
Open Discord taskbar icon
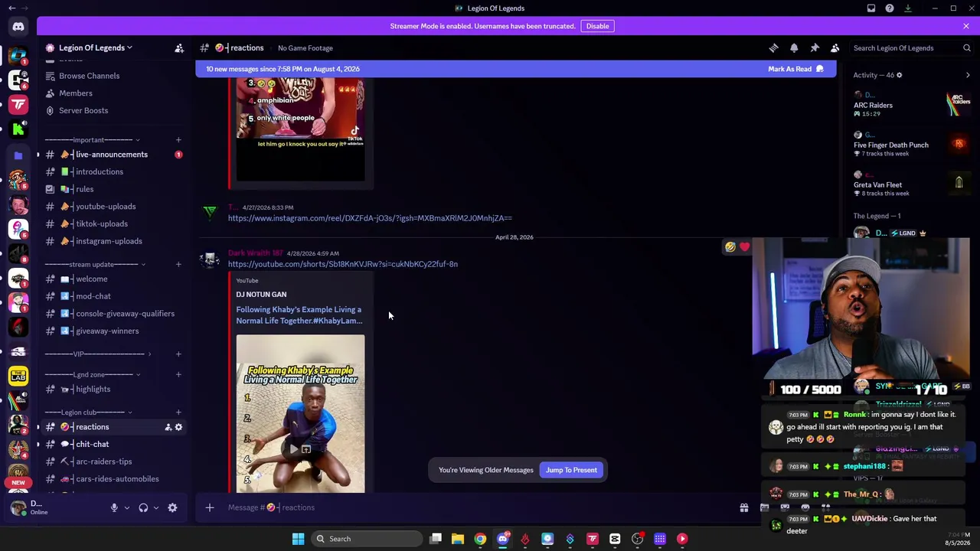503,539
